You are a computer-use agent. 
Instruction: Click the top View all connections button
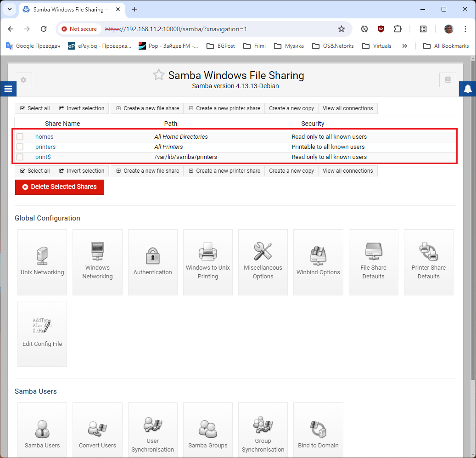click(348, 108)
